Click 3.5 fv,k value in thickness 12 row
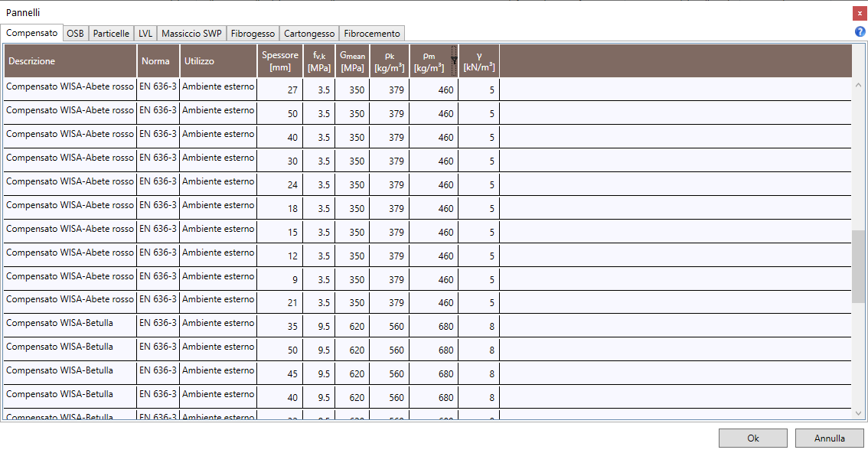The height and width of the screenshot is (453, 868). point(324,256)
